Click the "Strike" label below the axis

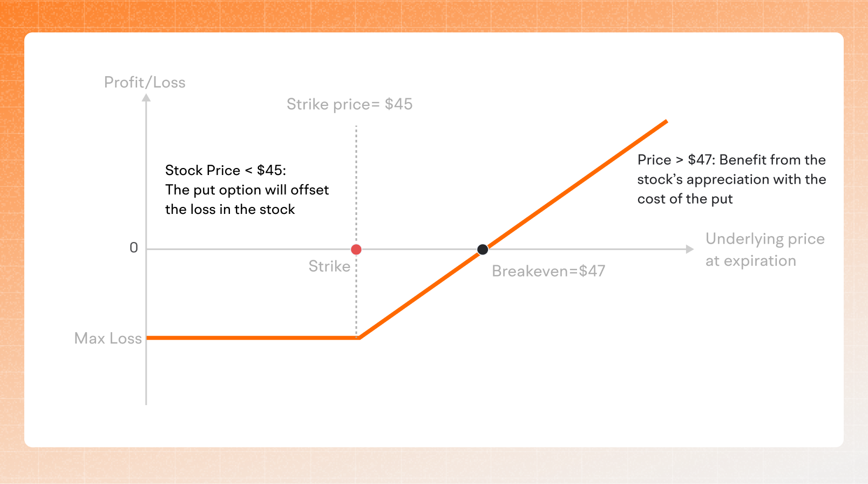329,266
